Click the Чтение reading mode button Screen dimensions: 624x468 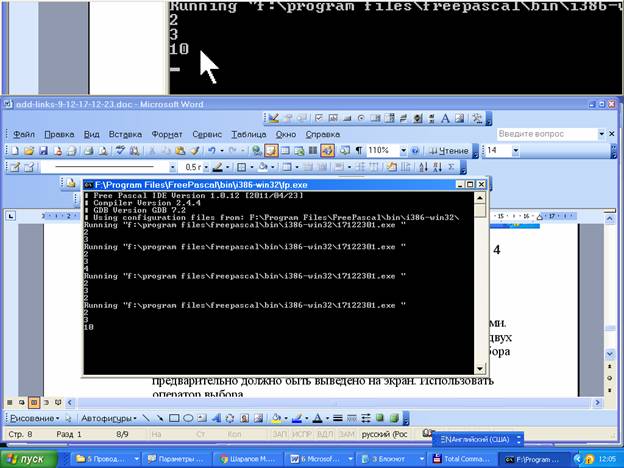450,151
